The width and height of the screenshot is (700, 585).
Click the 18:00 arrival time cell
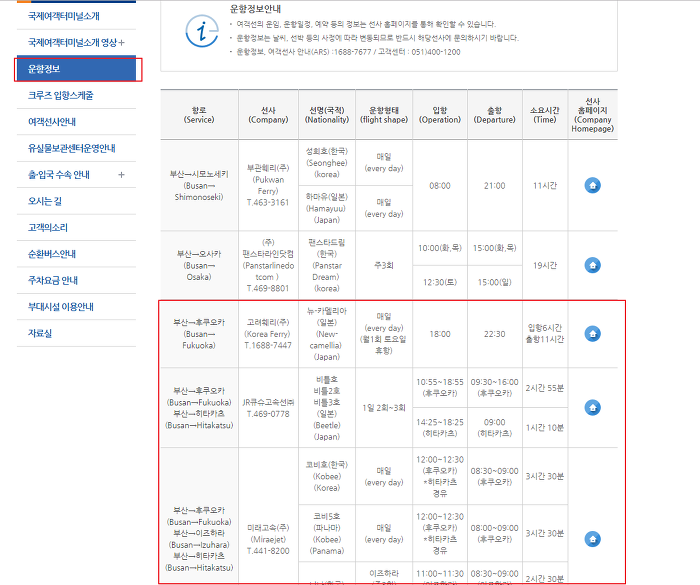click(x=440, y=334)
